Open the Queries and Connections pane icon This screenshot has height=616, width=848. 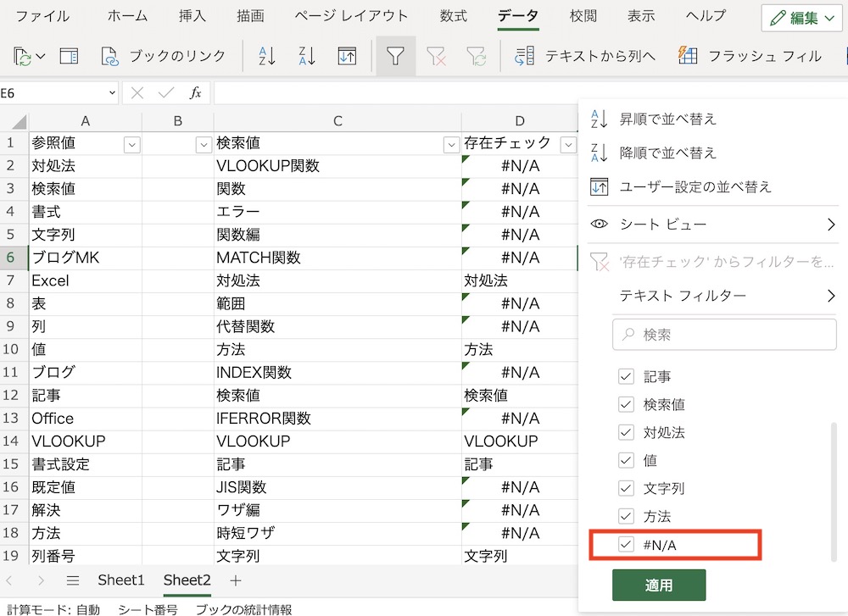[69, 56]
